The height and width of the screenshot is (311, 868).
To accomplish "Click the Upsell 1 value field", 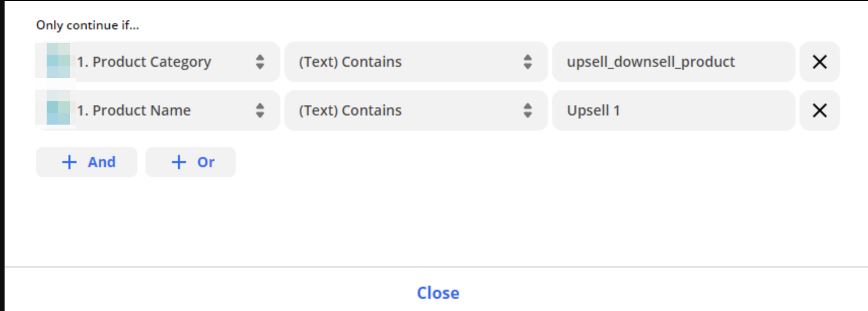I will 673,110.
